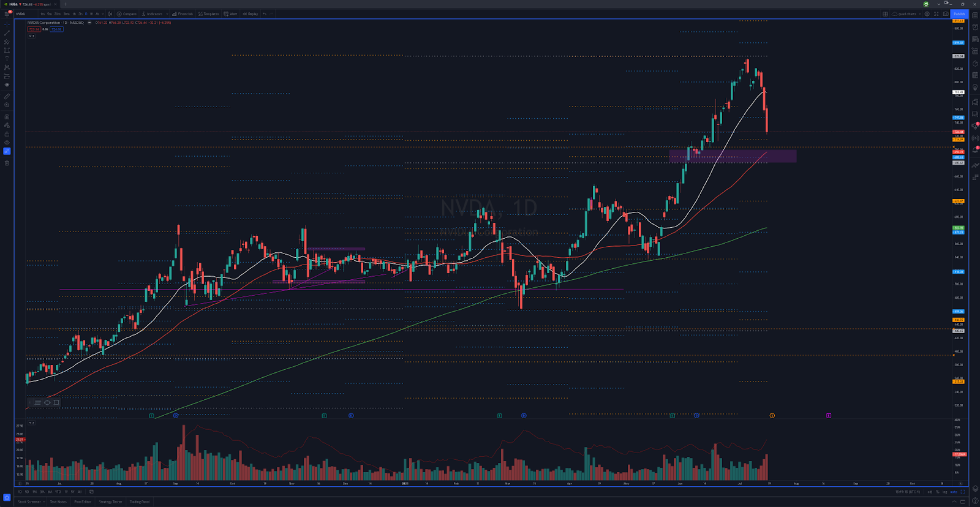Remove drawings with the trash icon
Viewport: 980px width, 507px height.
tap(7, 163)
